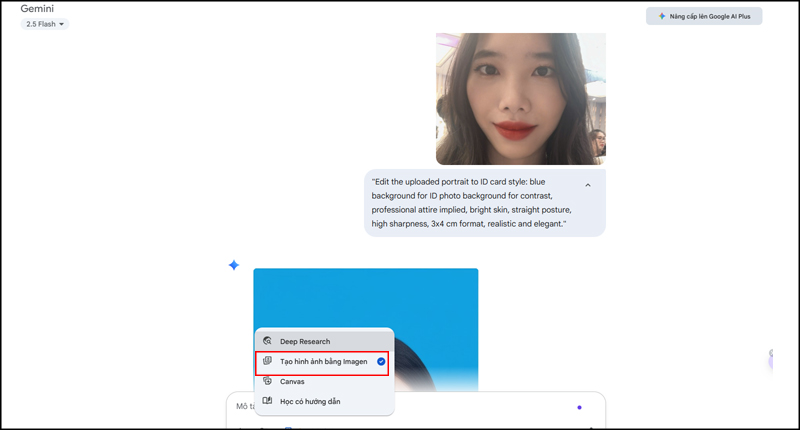Image resolution: width=800 pixels, height=430 pixels.
Task: Click the Gemini logo text
Action: coord(37,9)
